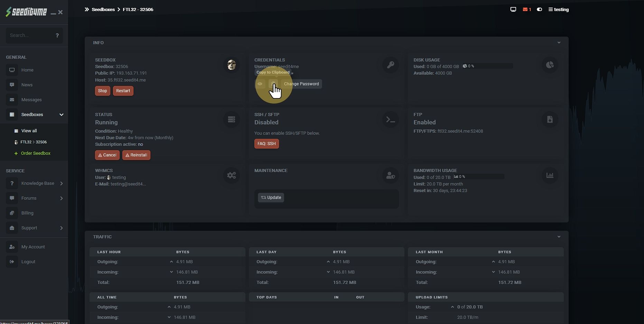Click the Public IP 193.163.71.191
This screenshot has width=644, height=324.
pos(131,73)
